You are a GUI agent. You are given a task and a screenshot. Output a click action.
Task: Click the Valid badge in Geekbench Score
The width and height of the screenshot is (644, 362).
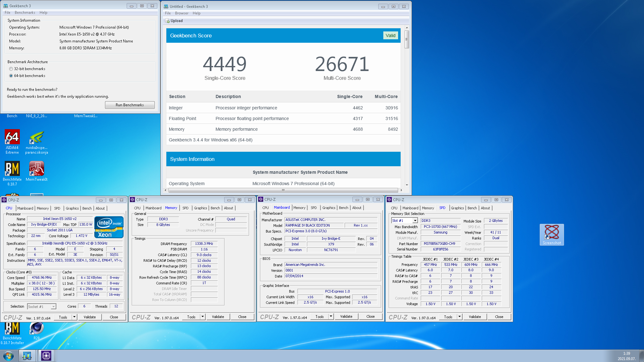[x=391, y=36]
